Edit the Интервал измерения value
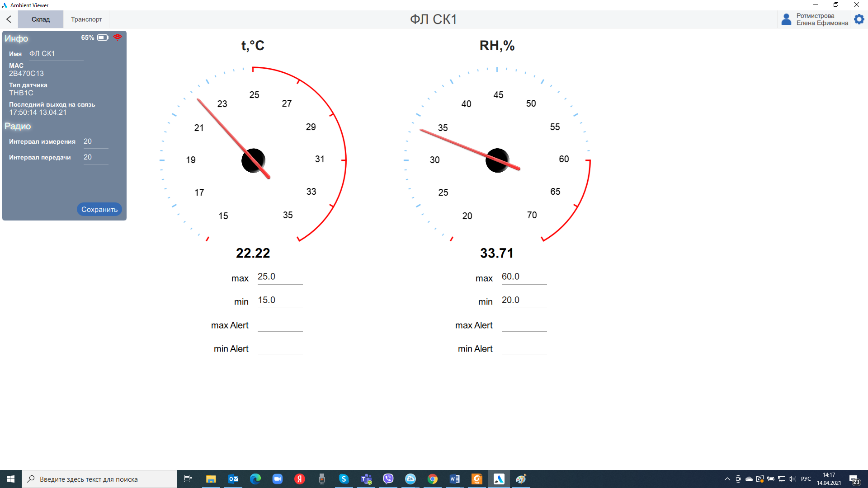 pos(95,141)
